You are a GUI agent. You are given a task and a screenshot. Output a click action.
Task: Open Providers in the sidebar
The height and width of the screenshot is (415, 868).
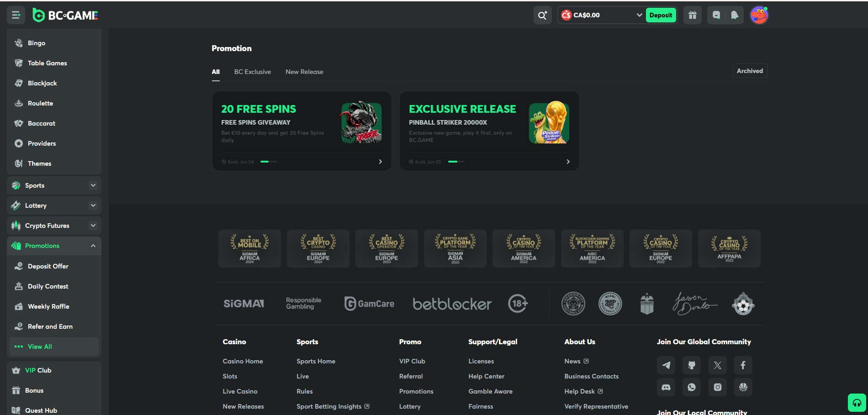pos(54,143)
